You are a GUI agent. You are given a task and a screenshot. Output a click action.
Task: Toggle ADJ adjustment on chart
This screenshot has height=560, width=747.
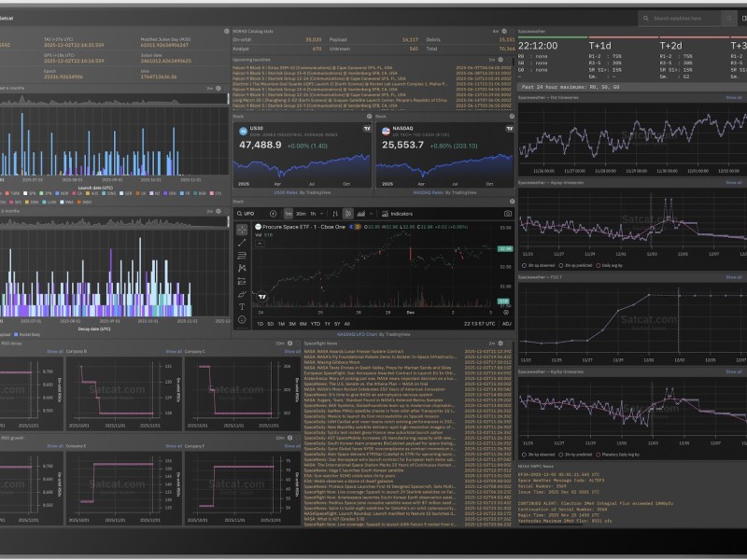(506, 324)
